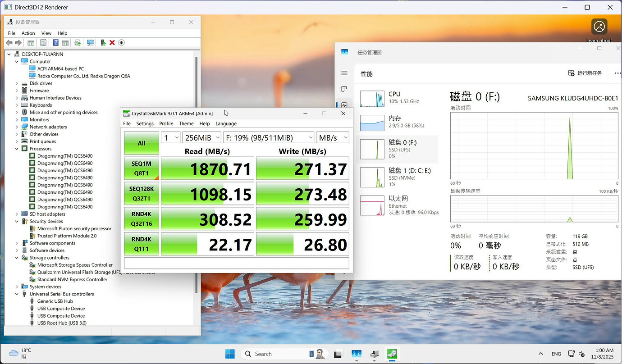This screenshot has height=364, width=622.
Task: Click the Scan for hardware changes monitor icon
Action: point(91,43)
